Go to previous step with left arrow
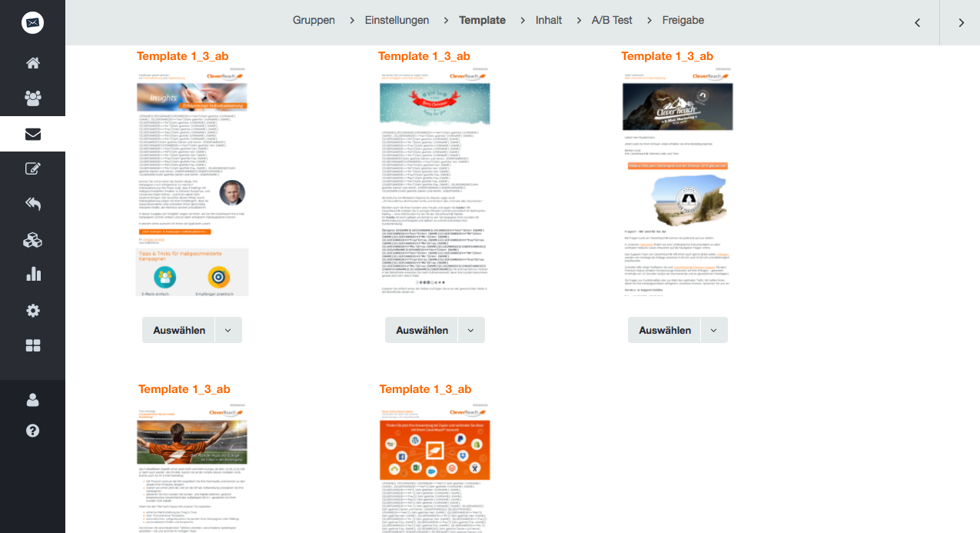This screenshot has width=980, height=533. [917, 22]
